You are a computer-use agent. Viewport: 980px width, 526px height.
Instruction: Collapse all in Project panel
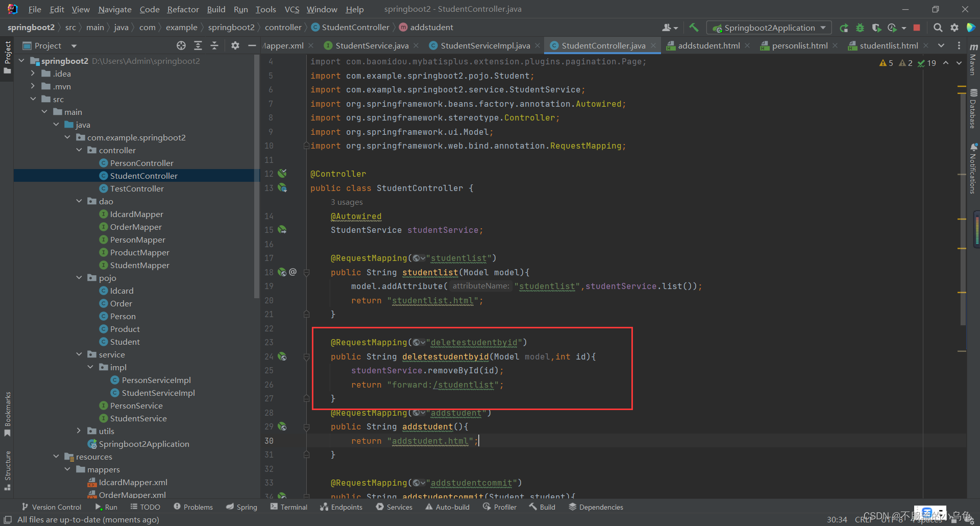point(214,45)
